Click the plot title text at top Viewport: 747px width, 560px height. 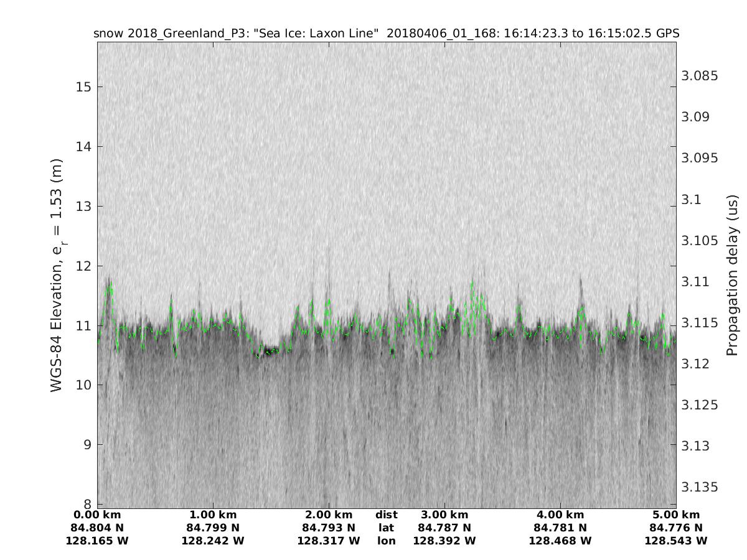(x=386, y=34)
